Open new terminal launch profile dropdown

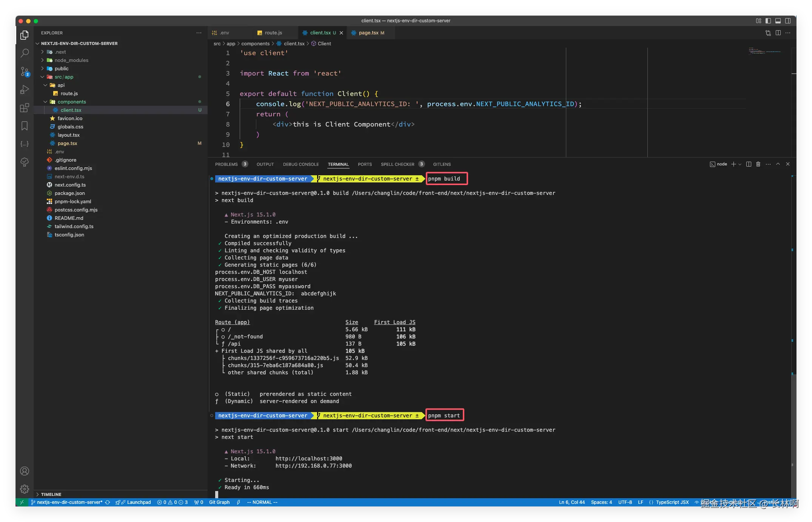740,164
